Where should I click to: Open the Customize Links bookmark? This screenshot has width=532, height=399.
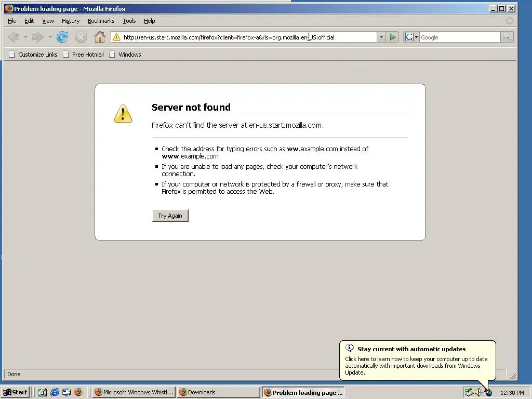33,54
